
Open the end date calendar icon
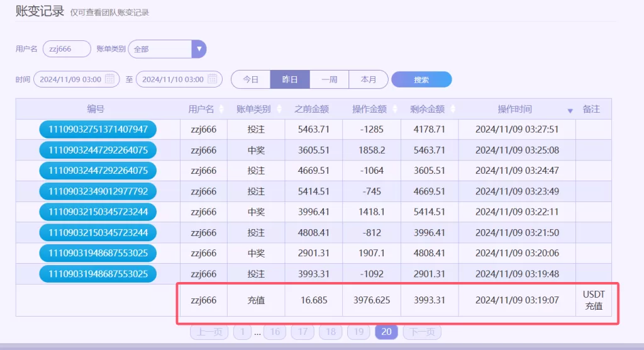pos(213,79)
